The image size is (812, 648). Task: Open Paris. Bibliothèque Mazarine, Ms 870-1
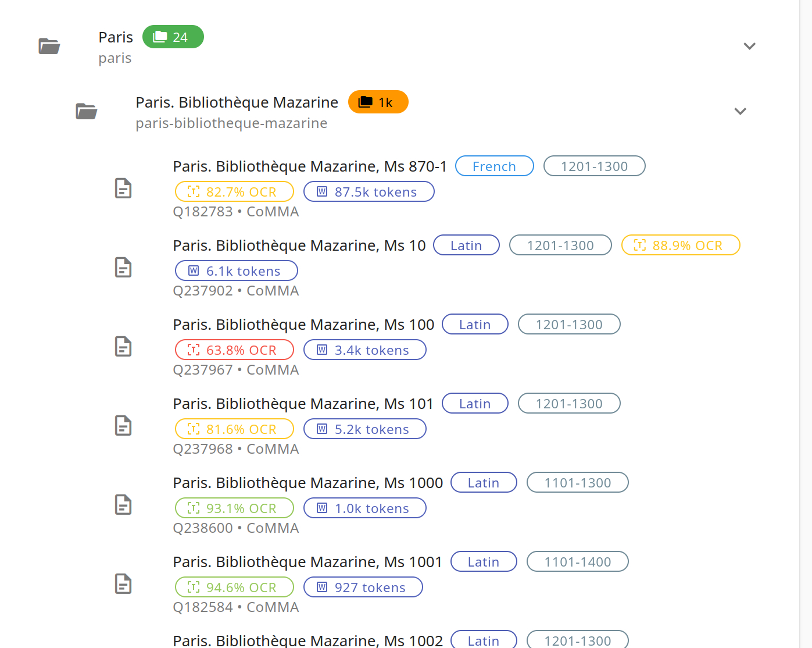click(x=309, y=166)
